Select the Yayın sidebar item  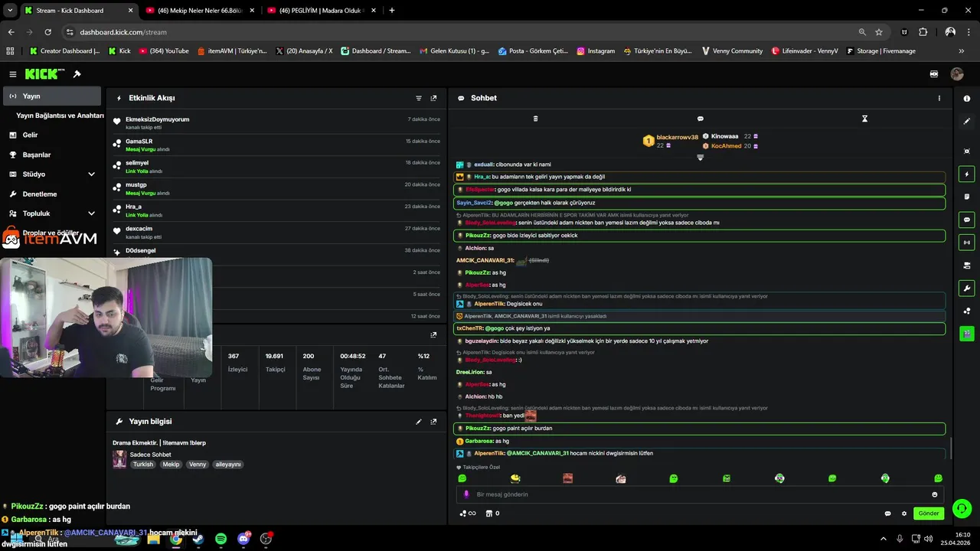(x=52, y=96)
